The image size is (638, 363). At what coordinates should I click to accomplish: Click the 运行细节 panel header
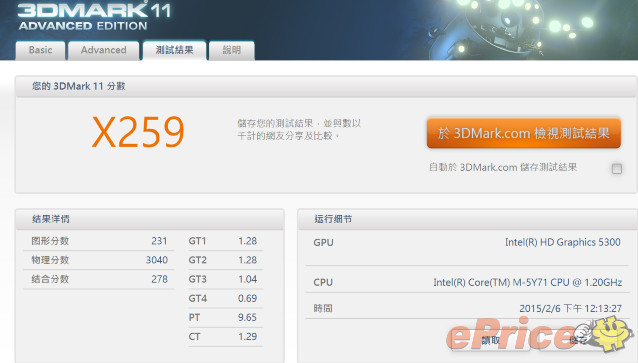[x=468, y=219]
